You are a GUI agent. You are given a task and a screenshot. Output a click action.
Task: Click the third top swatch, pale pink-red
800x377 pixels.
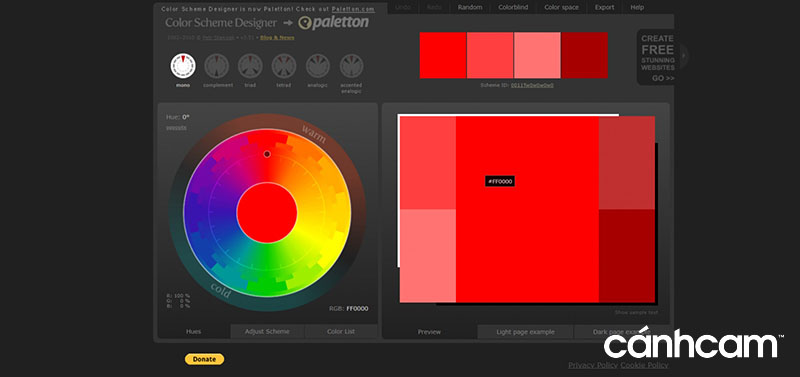coord(537,55)
